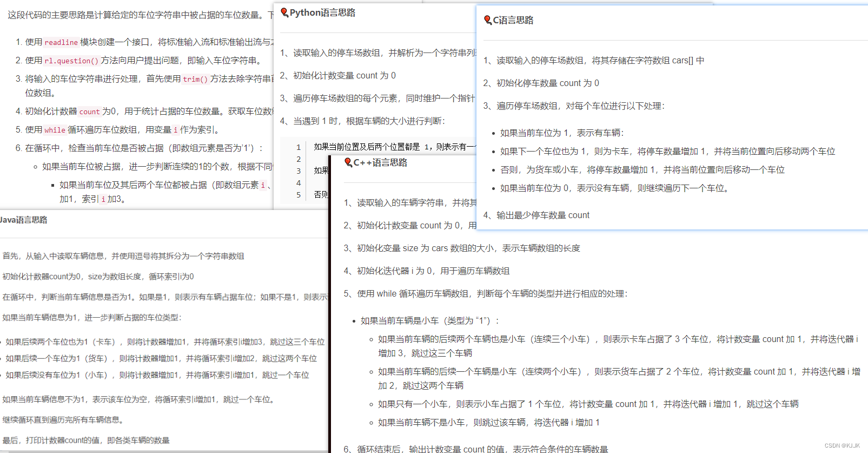Click the pin icon beside C++语言思路

[x=348, y=162]
